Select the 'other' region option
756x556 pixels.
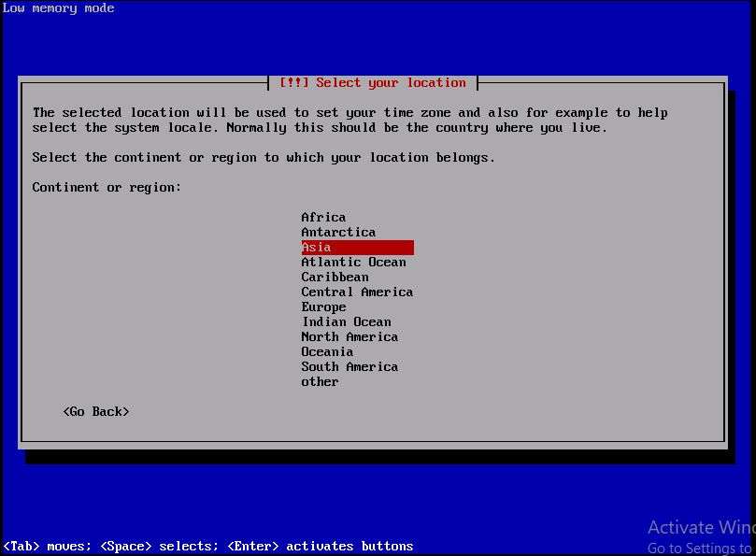(x=320, y=382)
